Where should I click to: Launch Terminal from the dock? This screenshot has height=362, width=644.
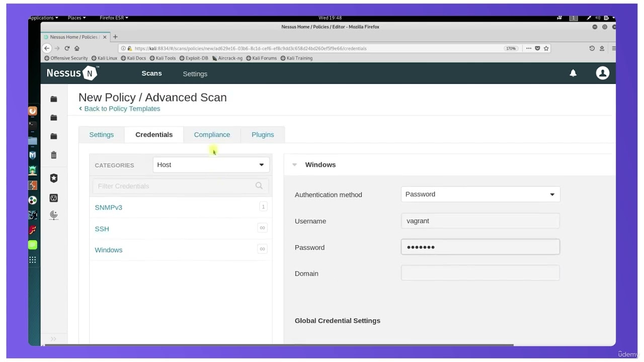(x=33, y=126)
